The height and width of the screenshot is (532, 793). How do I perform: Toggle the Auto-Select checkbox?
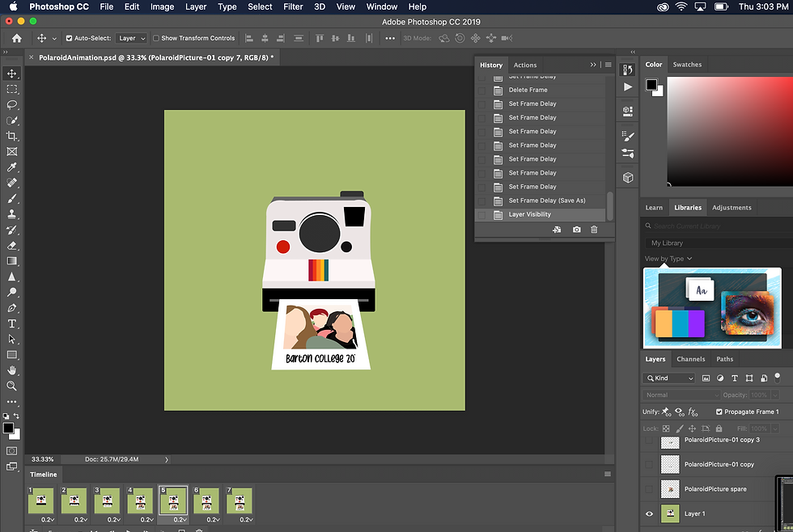point(70,38)
